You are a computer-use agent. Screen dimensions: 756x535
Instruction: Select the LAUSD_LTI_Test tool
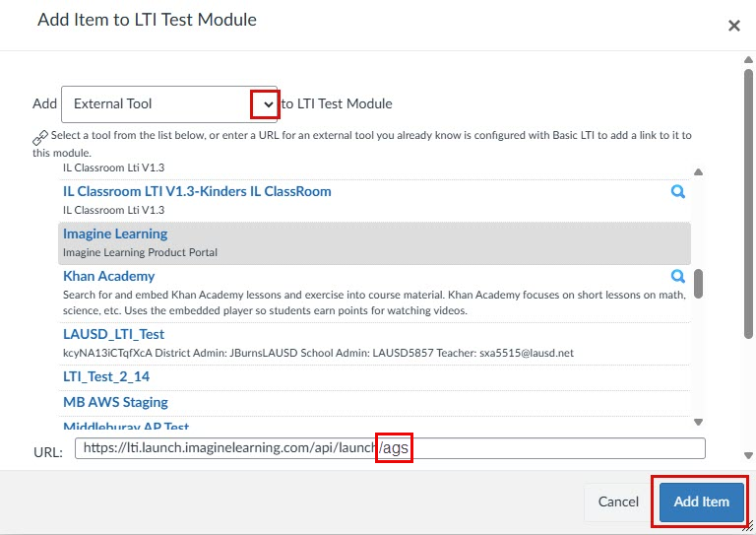click(114, 334)
